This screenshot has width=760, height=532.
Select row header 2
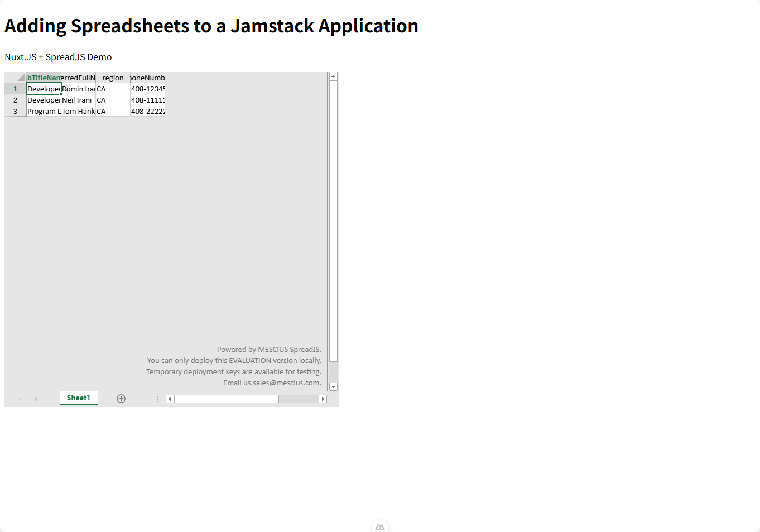coord(15,100)
